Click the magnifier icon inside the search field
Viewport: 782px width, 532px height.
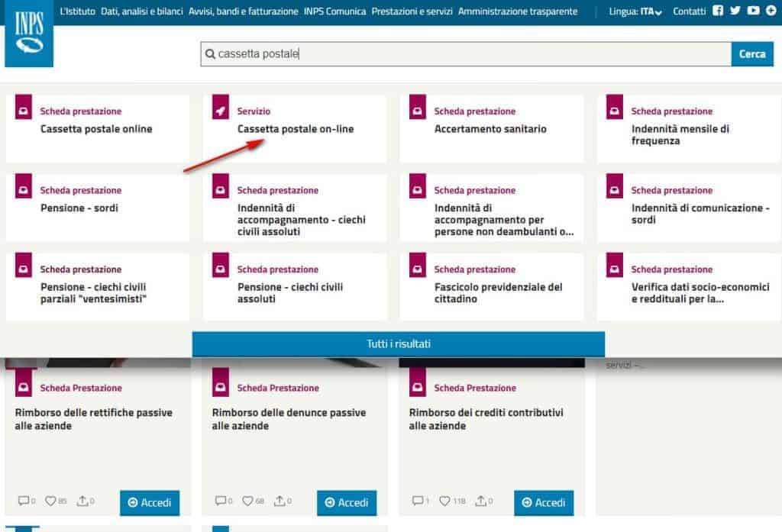[210, 54]
